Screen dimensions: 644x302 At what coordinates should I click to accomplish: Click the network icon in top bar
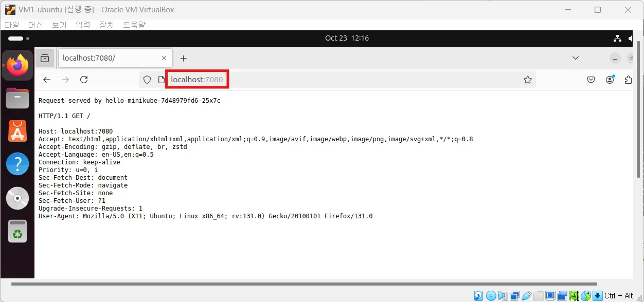click(618, 38)
